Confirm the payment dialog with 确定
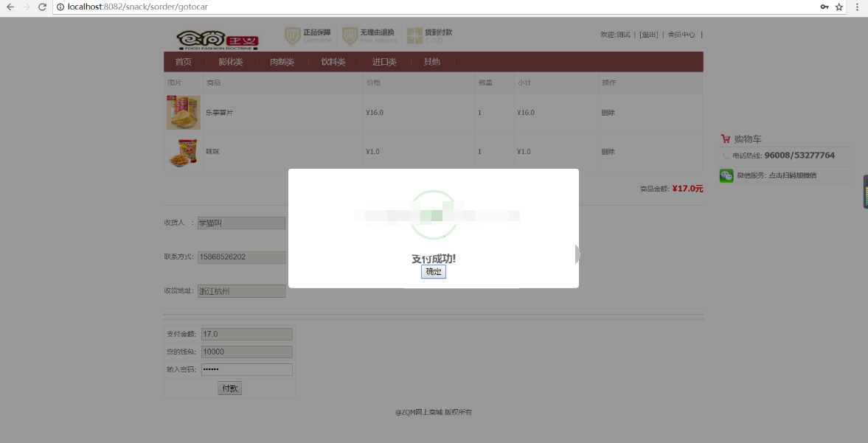Image resolution: width=868 pixels, height=443 pixels. [434, 272]
